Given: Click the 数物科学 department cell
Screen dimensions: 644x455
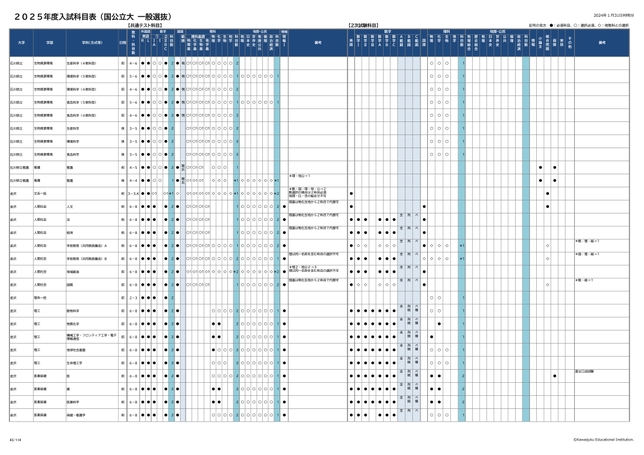Looking at the screenshot, I should click(x=74, y=311).
